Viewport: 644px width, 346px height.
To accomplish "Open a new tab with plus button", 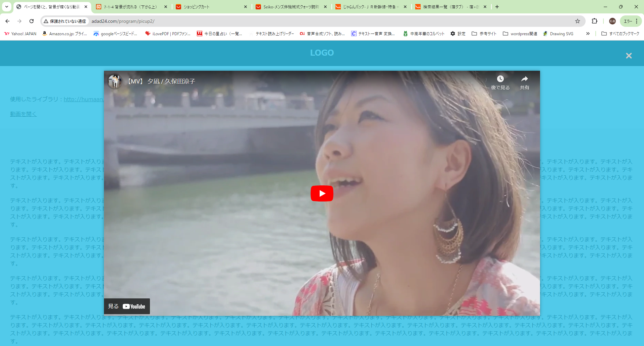I will tap(497, 7).
